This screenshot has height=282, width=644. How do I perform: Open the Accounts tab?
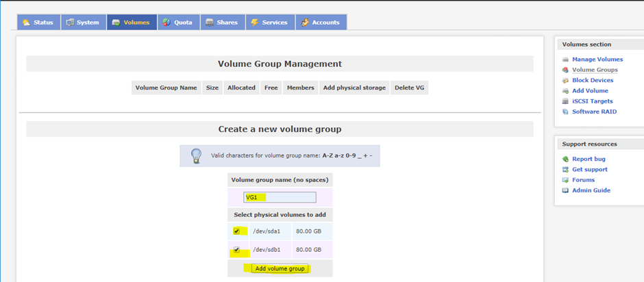pos(321,22)
